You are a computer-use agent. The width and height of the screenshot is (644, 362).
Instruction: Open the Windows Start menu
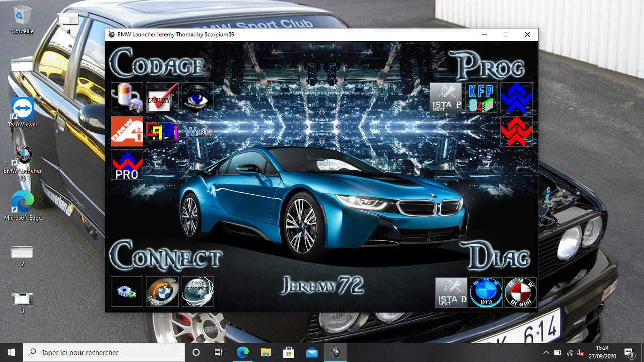click(x=12, y=352)
